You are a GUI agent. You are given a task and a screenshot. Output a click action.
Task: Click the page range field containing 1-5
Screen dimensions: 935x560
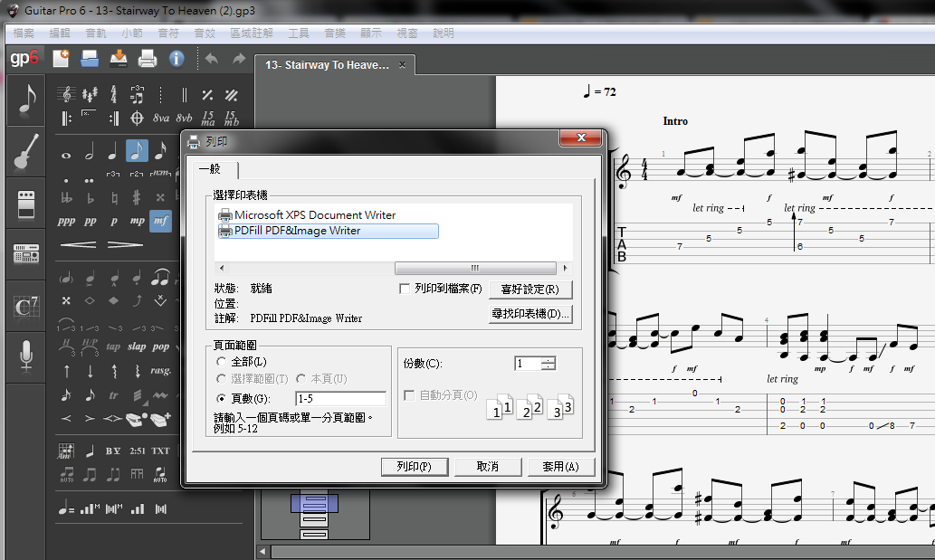click(340, 399)
